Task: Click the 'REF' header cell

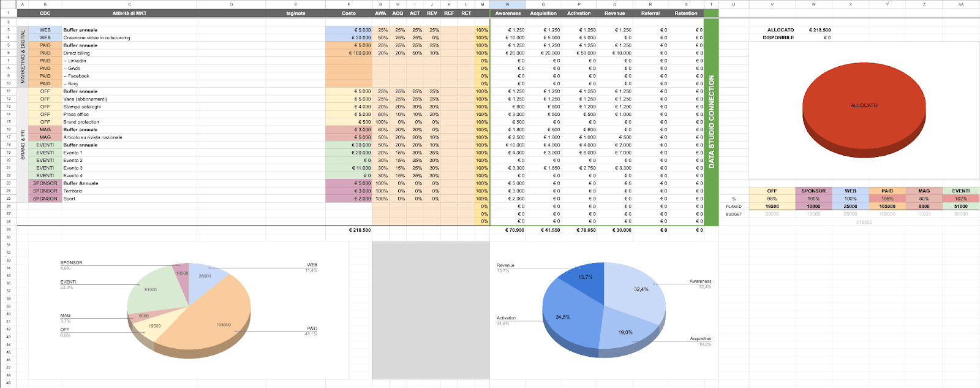Action: 449,13
